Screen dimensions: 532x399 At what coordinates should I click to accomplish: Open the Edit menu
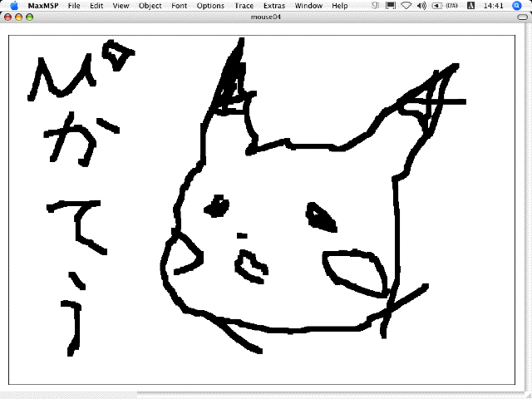(96, 6)
